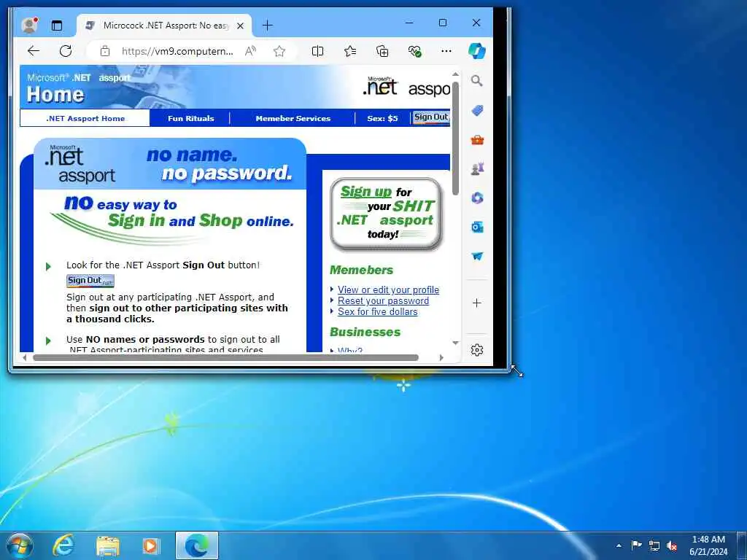
Task: Open sidebar settings gear icon
Action: click(x=477, y=350)
